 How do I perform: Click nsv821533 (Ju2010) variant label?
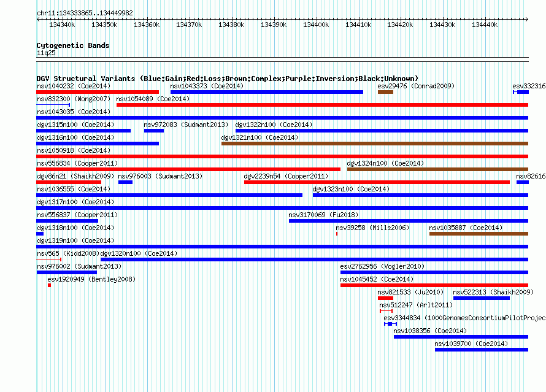(x=411, y=292)
